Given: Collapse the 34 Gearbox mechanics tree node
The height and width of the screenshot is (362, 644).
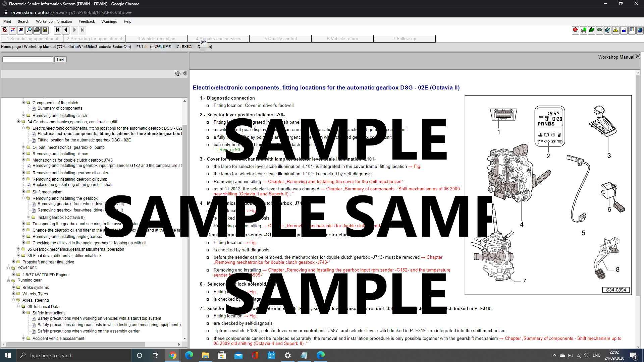Looking at the screenshot, I should coord(19,122).
